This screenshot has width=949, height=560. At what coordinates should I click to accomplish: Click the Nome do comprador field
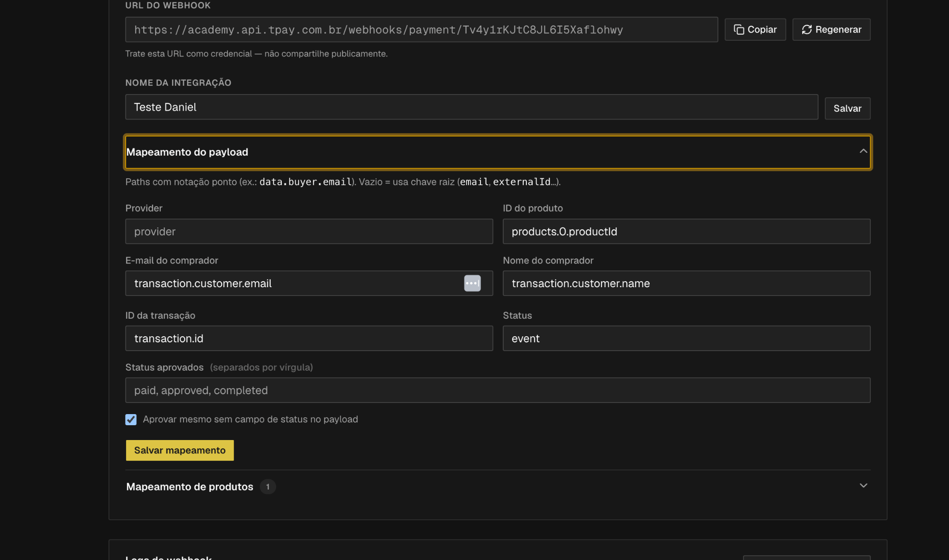coord(686,283)
